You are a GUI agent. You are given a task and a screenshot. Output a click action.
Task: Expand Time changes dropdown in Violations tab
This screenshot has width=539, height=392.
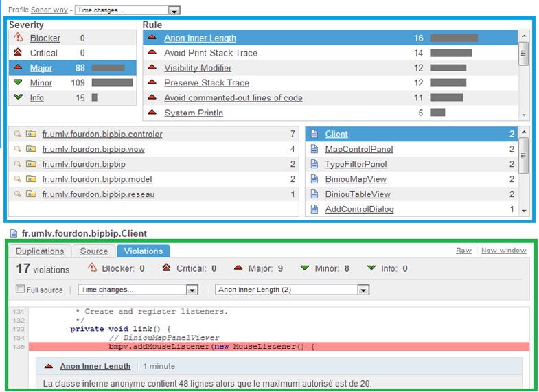192,290
